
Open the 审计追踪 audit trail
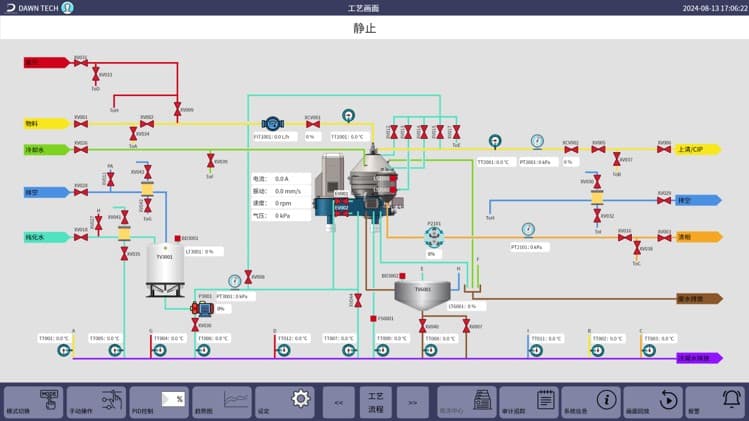point(530,402)
